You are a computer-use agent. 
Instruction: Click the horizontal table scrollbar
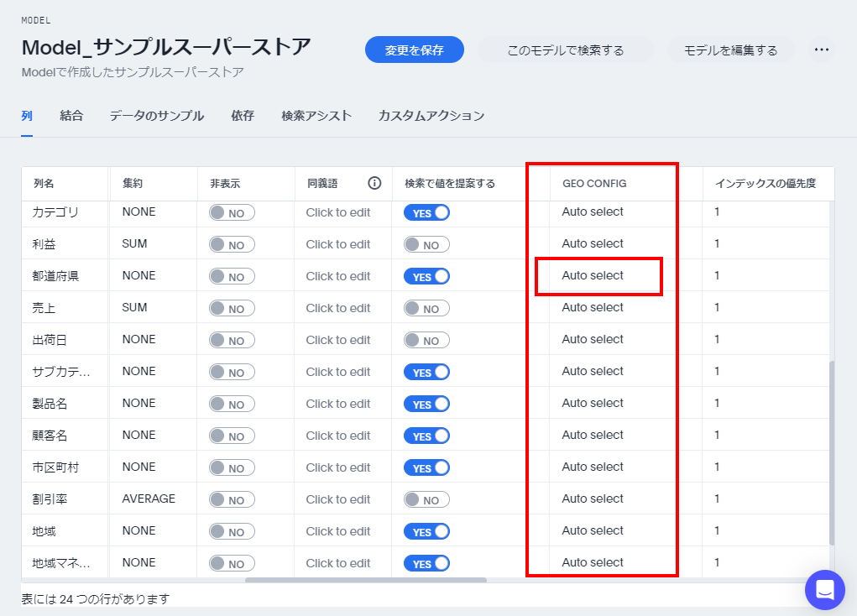365,579
